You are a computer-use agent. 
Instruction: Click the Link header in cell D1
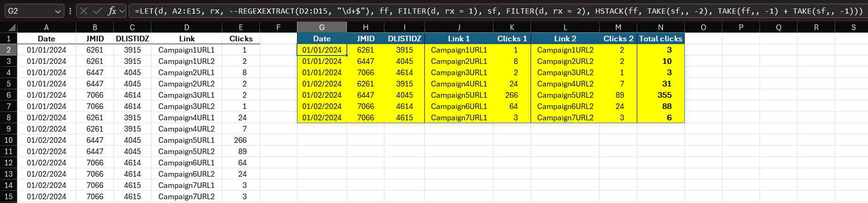pos(187,39)
